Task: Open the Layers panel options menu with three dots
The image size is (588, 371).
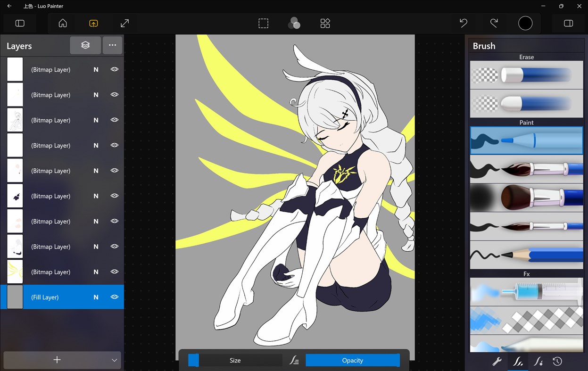Action: [112, 45]
